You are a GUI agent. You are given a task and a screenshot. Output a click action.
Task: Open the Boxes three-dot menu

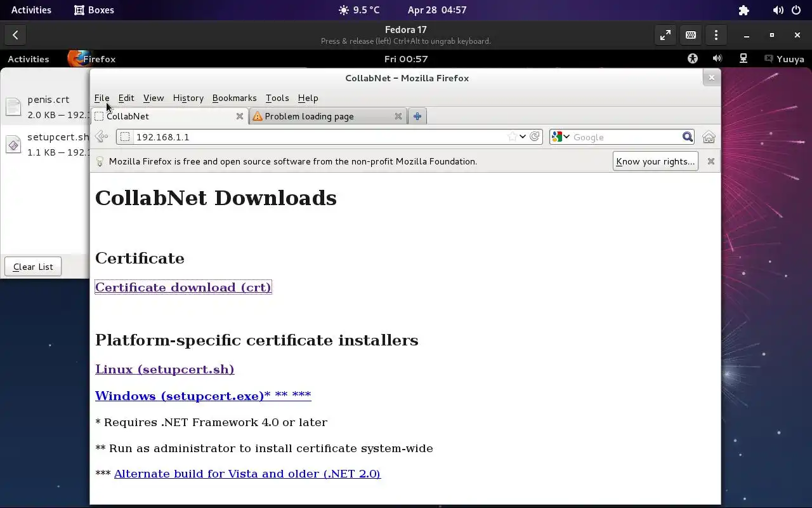click(x=716, y=36)
